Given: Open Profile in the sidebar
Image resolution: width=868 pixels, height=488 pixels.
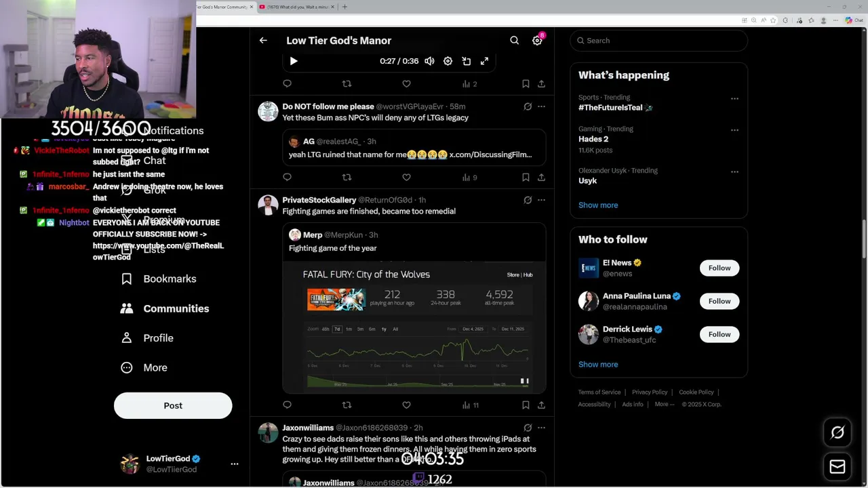Looking at the screenshot, I should (x=147, y=338).
